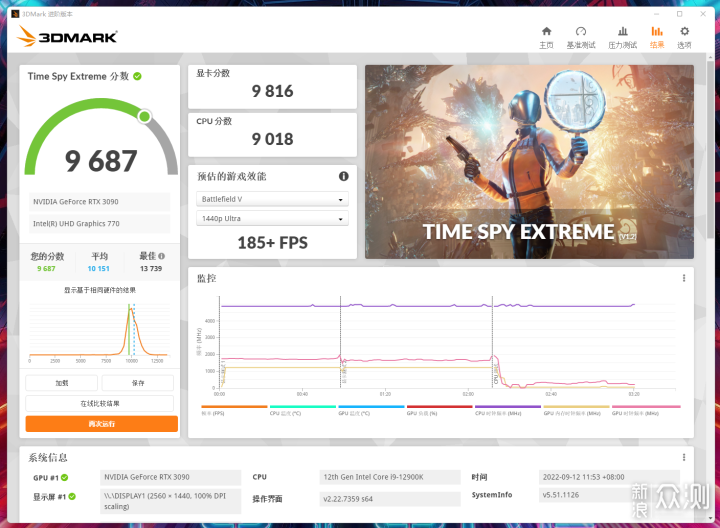Click the Time Spy Extreme banner image
The image size is (720, 528).
pyautogui.click(x=529, y=162)
